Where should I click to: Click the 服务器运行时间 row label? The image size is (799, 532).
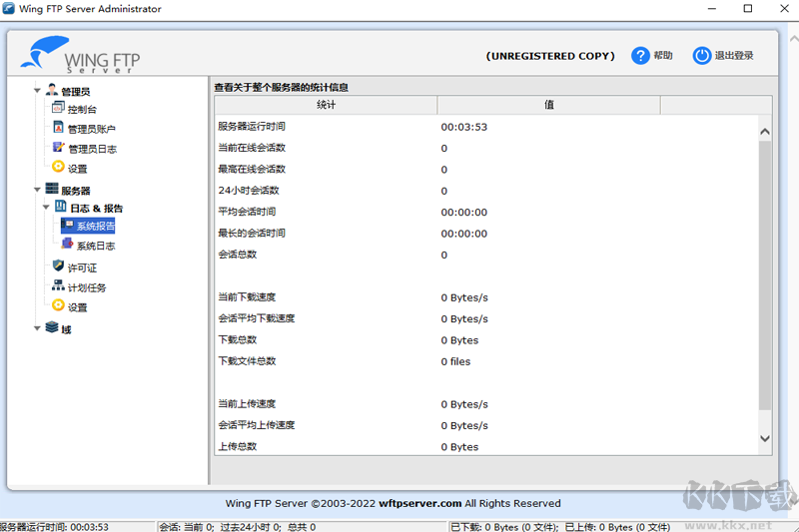click(252, 126)
